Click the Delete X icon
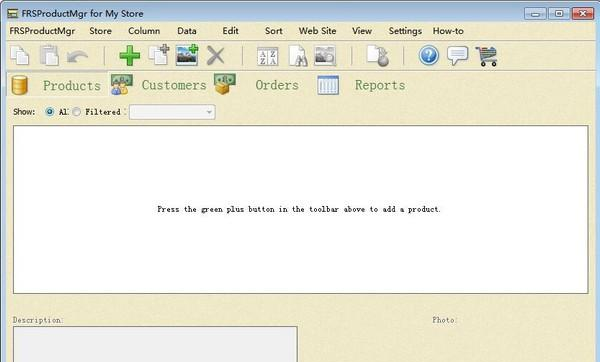This screenshot has width=600, height=362. click(215, 56)
